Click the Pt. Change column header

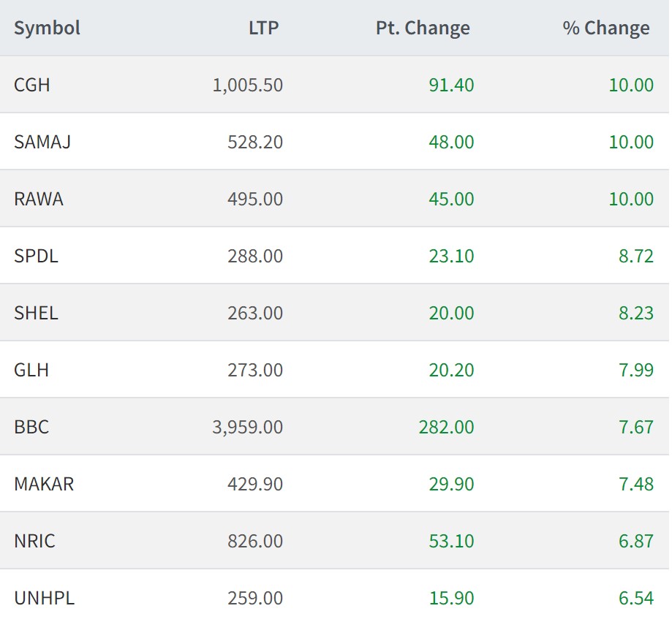(423, 29)
